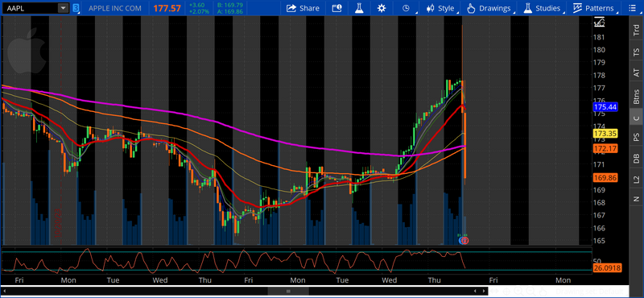Click the 165 price axis label
The width and height of the screenshot is (644, 298).
point(600,241)
